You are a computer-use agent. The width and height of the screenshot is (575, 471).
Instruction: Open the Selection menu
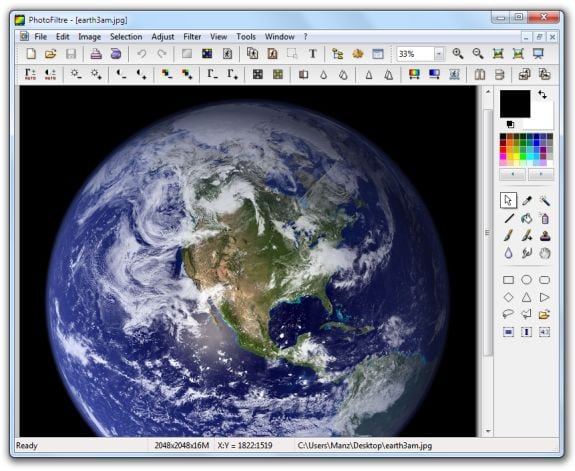[126, 37]
